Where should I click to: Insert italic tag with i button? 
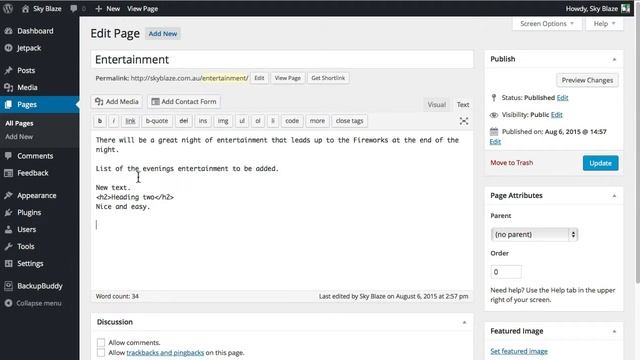point(114,121)
